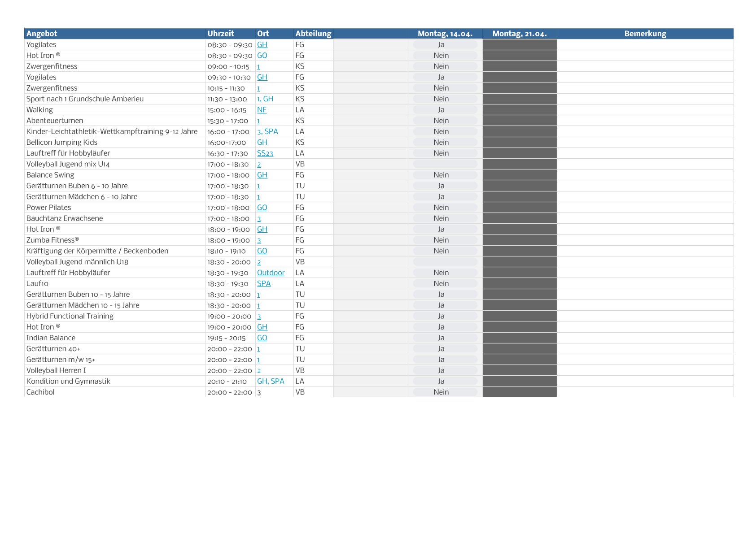The image size is (756, 534).
Task: Open the '1, GH' link for Sport nach 1 Grundschule
Action: pos(265,99)
